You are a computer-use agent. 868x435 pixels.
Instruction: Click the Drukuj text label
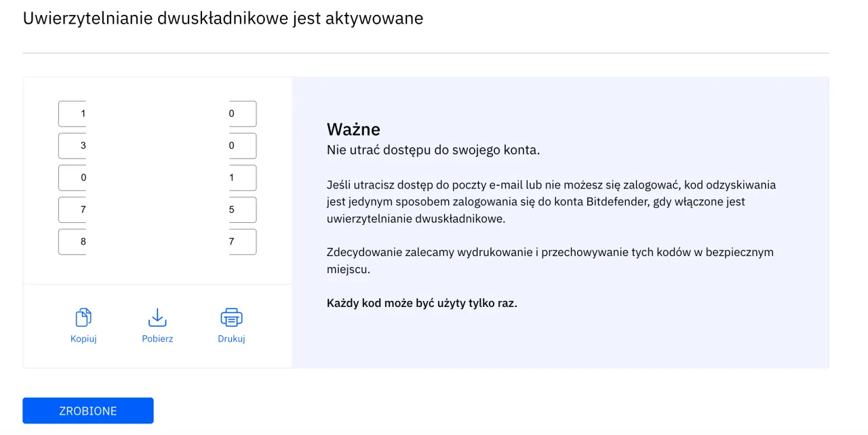(231, 339)
